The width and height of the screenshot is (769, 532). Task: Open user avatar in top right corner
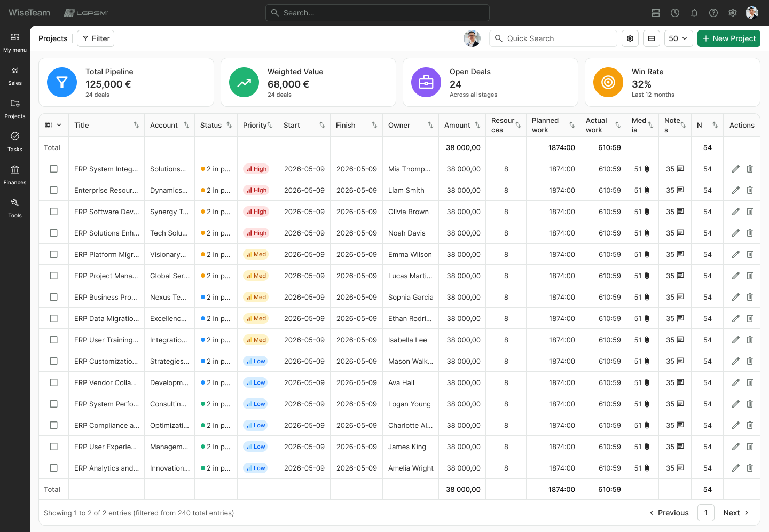click(x=752, y=13)
